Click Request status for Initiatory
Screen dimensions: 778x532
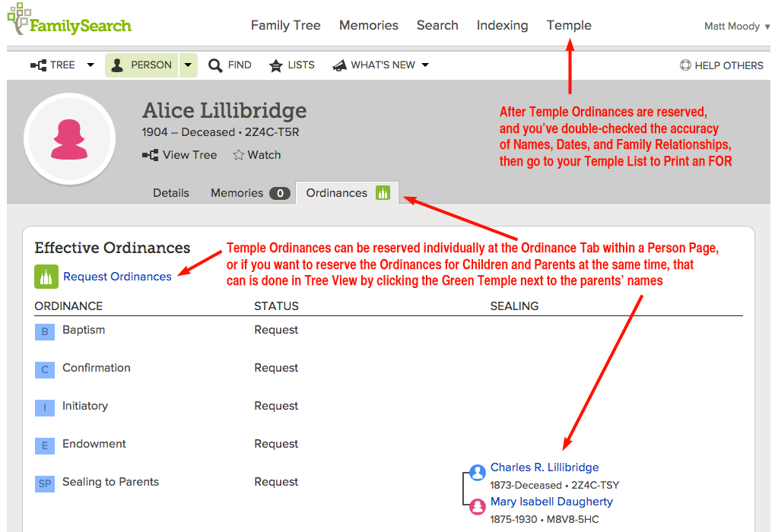click(x=276, y=406)
